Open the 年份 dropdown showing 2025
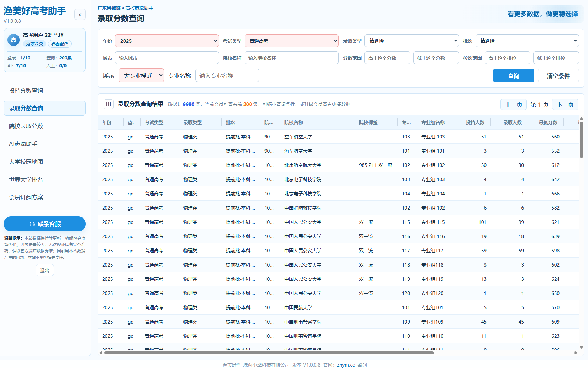The image size is (588, 368). [x=167, y=41]
